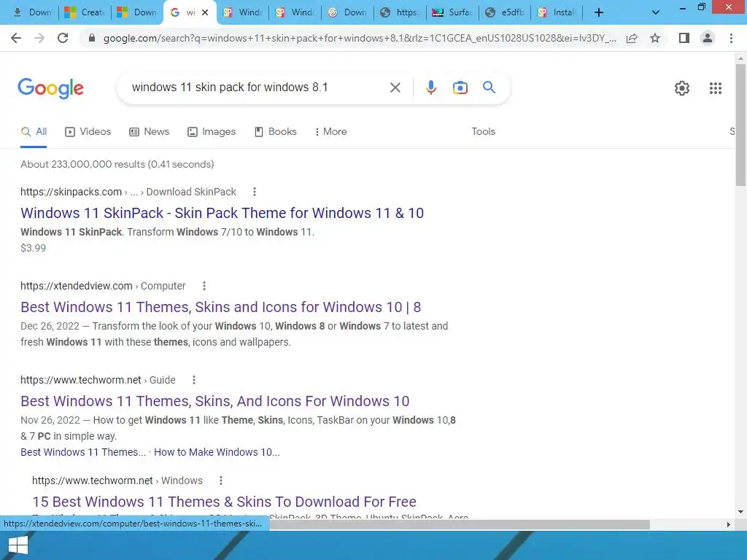
Task: Open Chrome three-dot menu
Action: pos(731,38)
